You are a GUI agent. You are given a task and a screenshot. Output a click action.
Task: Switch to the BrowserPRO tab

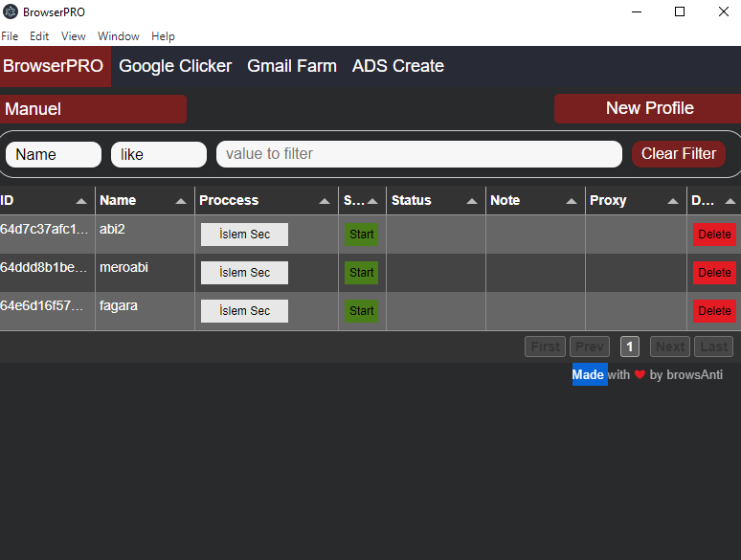(x=56, y=66)
